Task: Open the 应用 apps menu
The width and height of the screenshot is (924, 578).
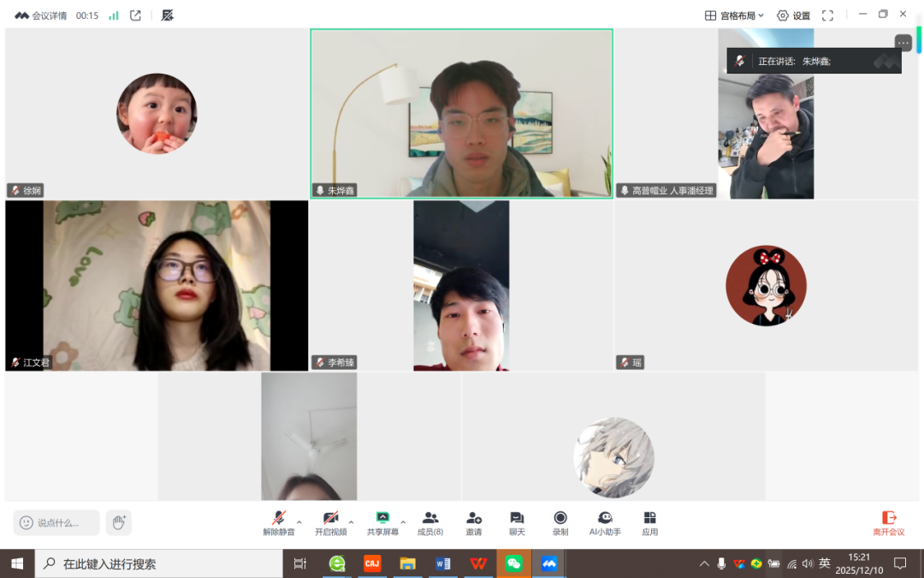Action: [x=650, y=522]
